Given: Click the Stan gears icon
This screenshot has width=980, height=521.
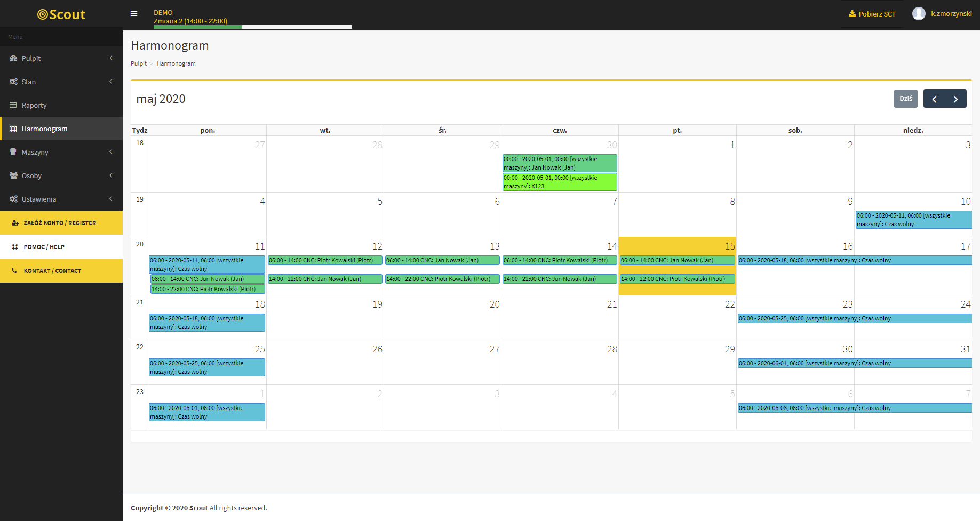Looking at the screenshot, I should pos(13,82).
